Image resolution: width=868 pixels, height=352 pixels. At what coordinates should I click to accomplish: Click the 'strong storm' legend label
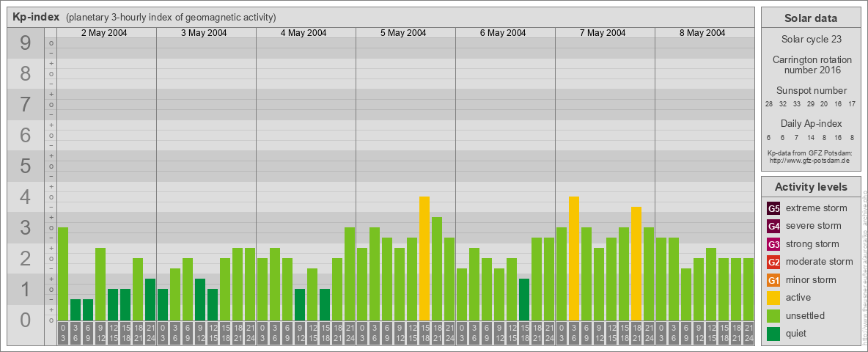tap(812, 244)
